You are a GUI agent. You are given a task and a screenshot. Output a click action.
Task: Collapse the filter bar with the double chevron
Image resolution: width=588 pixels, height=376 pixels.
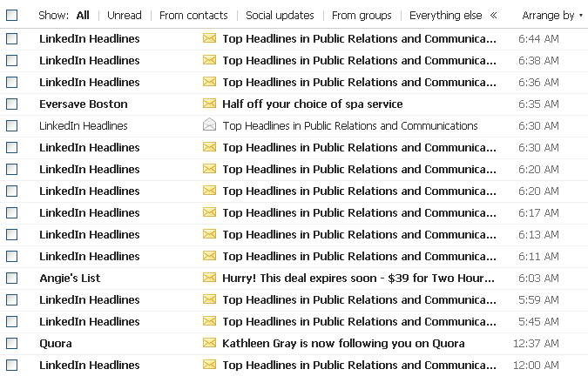494,16
